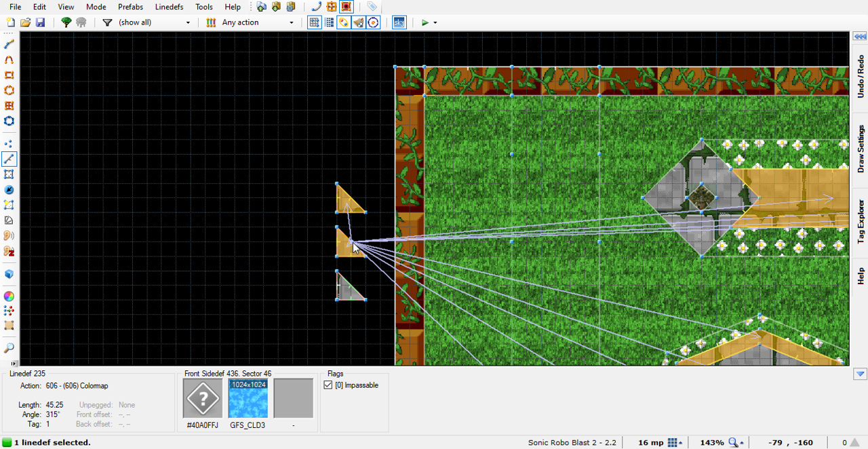Image resolution: width=868 pixels, height=449 pixels.
Task: Expand side panel with double-arrow button
Action: pyautogui.click(x=860, y=37)
